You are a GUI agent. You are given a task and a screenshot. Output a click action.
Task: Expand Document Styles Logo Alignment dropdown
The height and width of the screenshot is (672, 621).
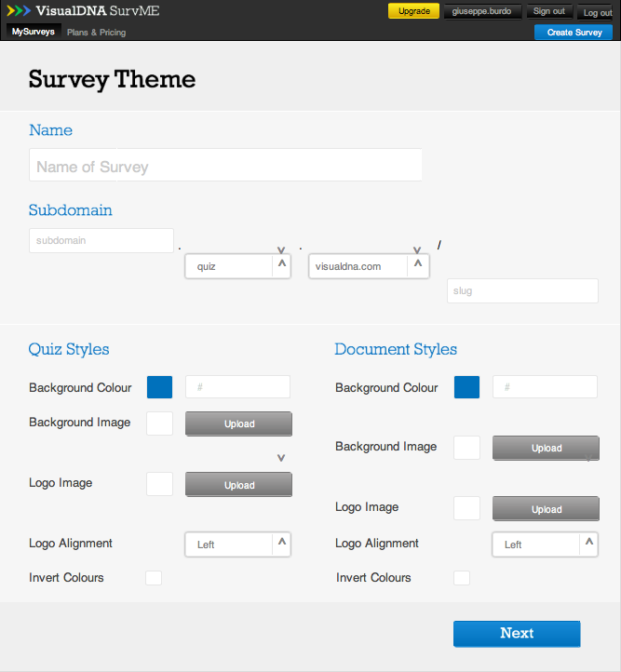pos(545,544)
